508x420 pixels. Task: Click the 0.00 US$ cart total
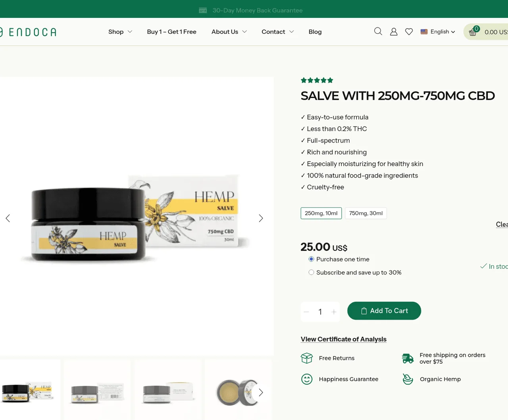pos(496,32)
